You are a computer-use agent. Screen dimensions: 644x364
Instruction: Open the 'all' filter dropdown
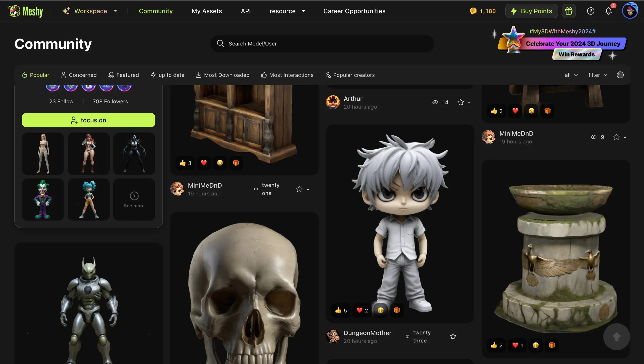(x=571, y=75)
